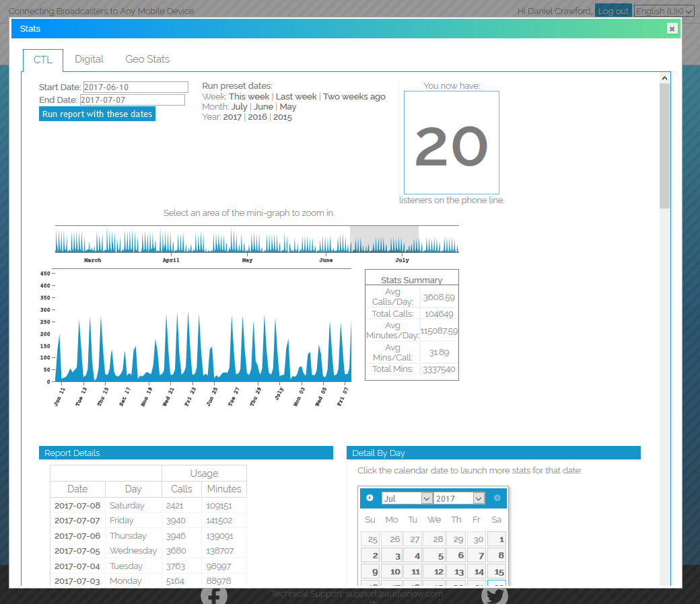The width and height of the screenshot is (700, 604).
Task: Click the Start Date field
Action: pyautogui.click(x=136, y=87)
